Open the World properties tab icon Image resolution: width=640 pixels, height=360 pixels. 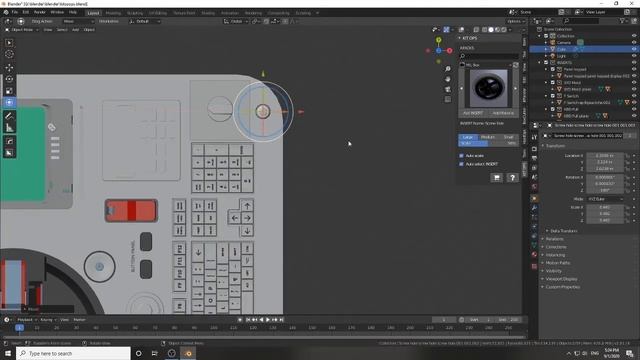[x=534, y=187]
